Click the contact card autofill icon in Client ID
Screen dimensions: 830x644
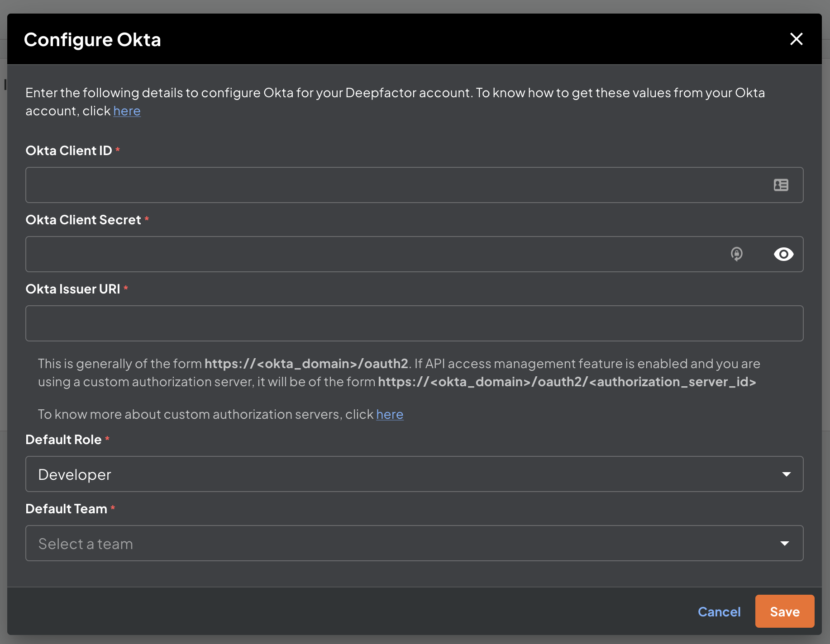[x=781, y=185]
